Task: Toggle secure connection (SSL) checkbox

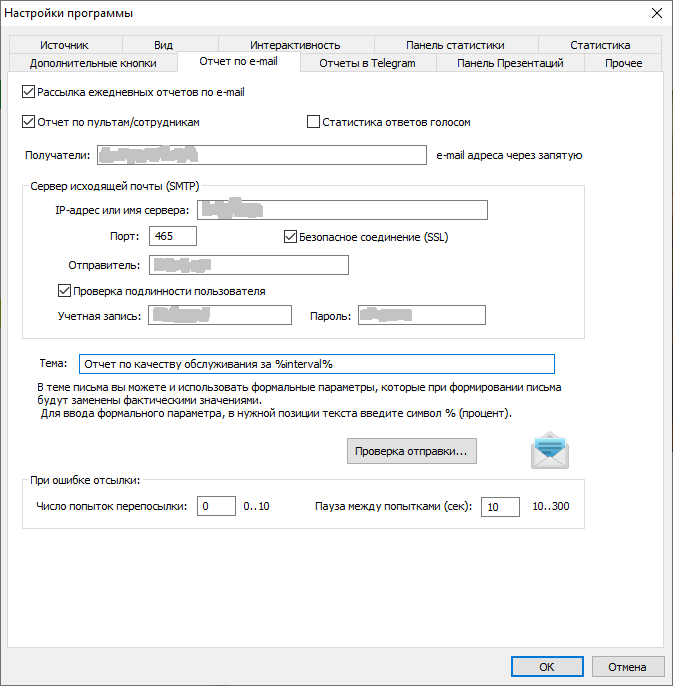Action: point(291,237)
